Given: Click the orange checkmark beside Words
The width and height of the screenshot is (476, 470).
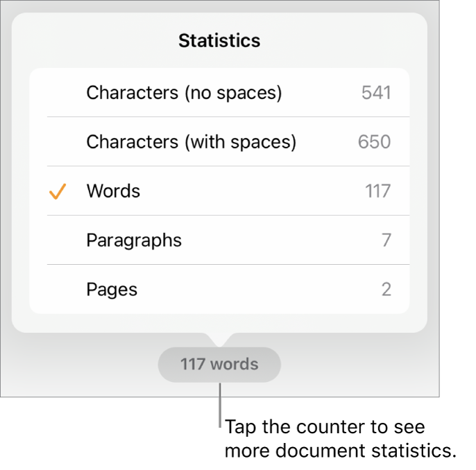Looking at the screenshot, I should click(x=58, y=192).
